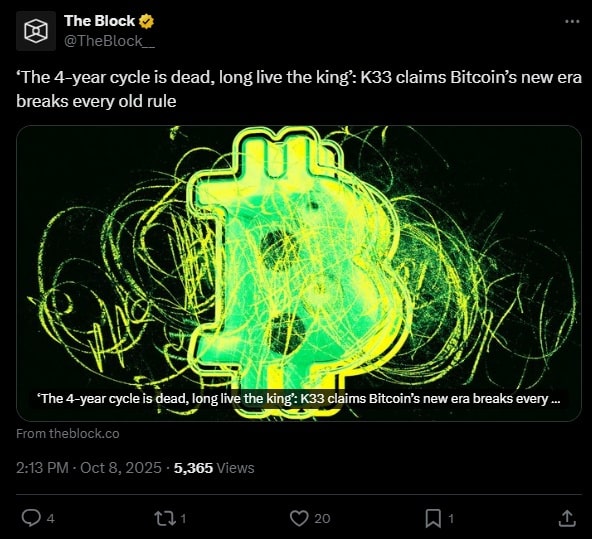The height and width of the screenshot is (539, 592).
Task: Click the reply speech bubble icon
Action: pos(31,518)
